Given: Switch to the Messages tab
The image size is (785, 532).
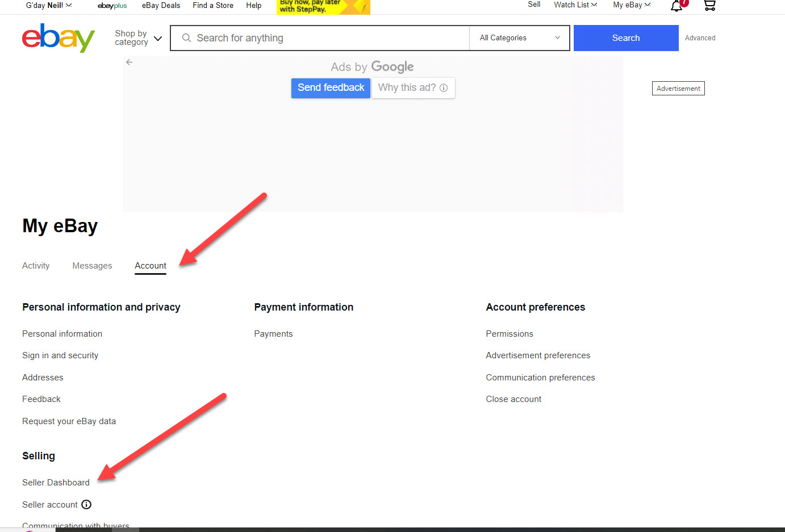Looking at the screenshot, I should [92, 266].
